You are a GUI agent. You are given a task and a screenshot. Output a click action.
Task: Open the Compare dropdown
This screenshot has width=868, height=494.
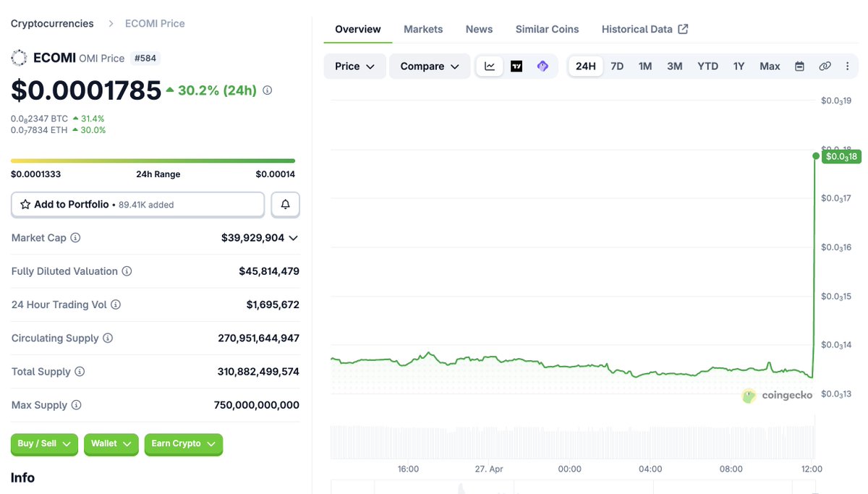[430, 66]
